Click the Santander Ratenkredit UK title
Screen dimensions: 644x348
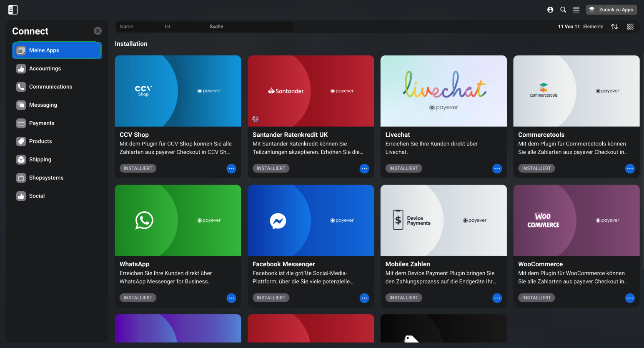tap(290, 135)
